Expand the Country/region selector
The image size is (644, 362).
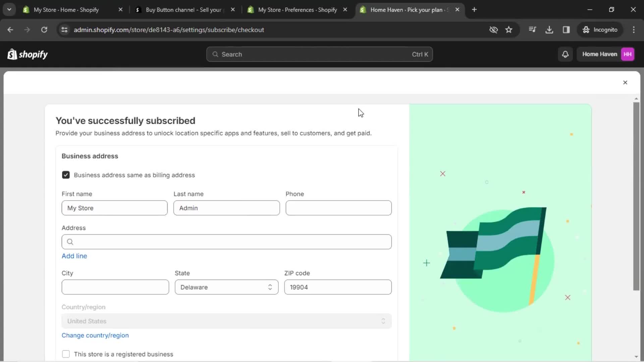[226, 321]
